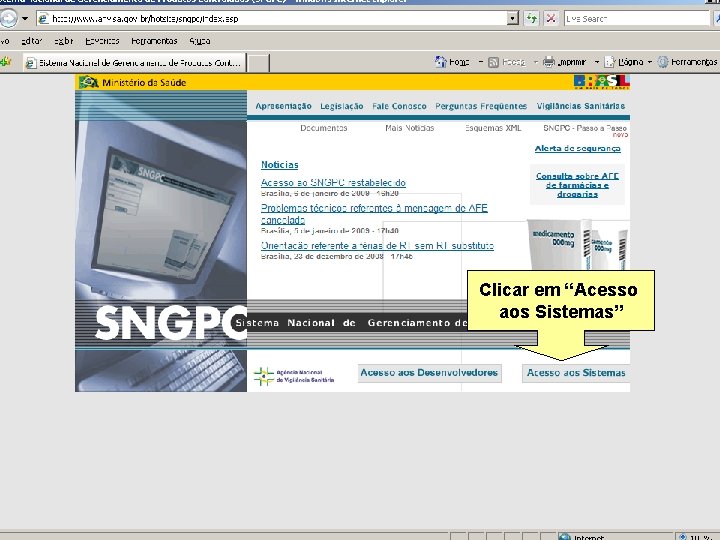The width and height of the screenshot is (720, 540).
Task: Go to Documentos section
Action: click(323, 128)
